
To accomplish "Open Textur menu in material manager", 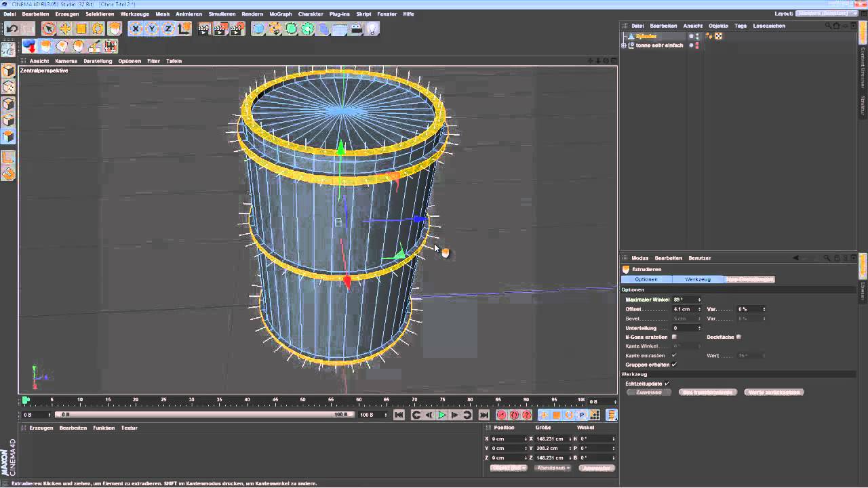I will pos(130,428).
